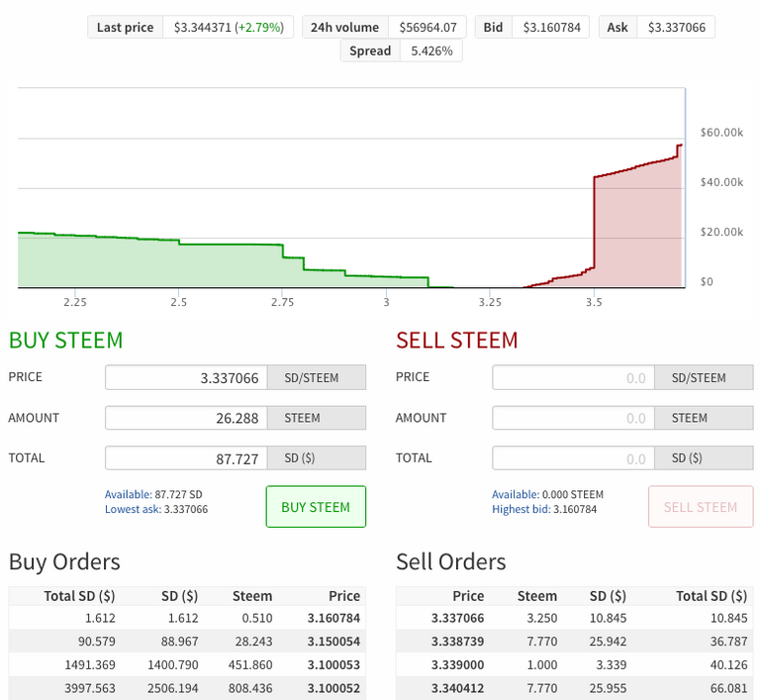This screenshot has height=700, width=760.
Task: Click the Ask value $3.337066
Action: pyautogui.click(x=677, y=27)
